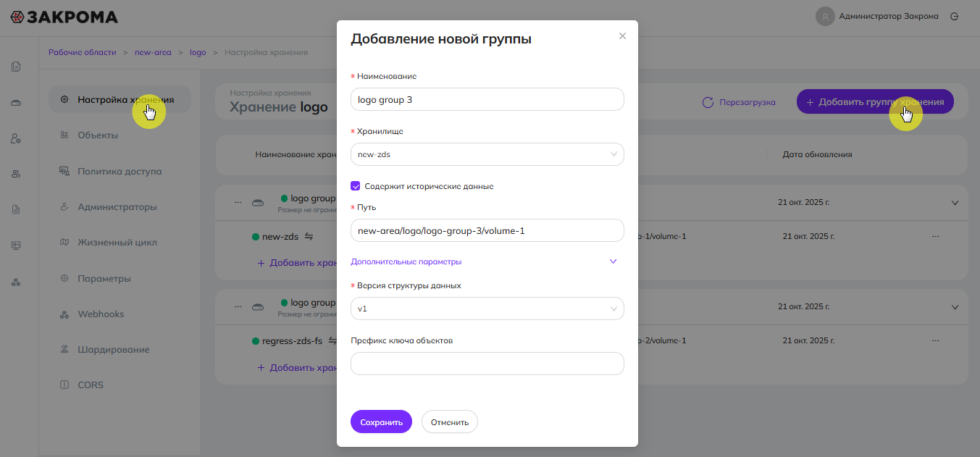Click the storage disk icon in left rail
Image resolution: width=980 pixels, height=457 pixels.
pos(16,103)
